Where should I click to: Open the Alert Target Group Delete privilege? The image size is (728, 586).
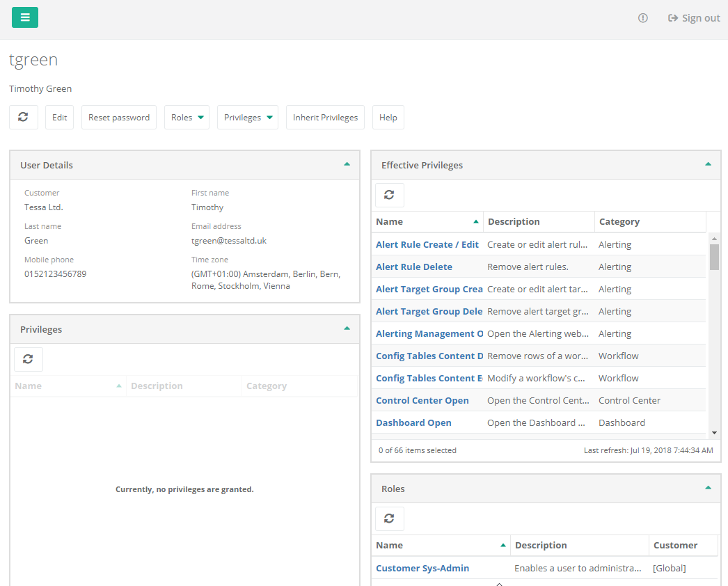[x=429, y=312]
